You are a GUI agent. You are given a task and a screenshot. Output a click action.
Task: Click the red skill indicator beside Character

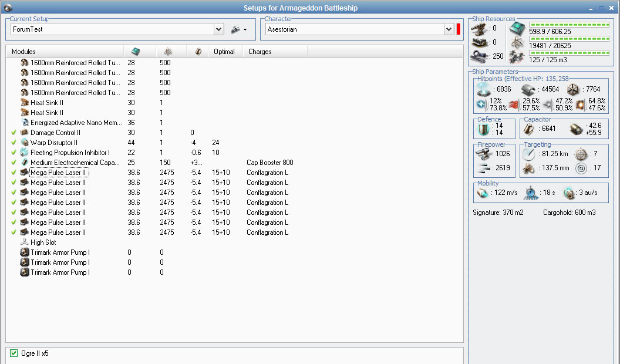click(x=459, y=29)
